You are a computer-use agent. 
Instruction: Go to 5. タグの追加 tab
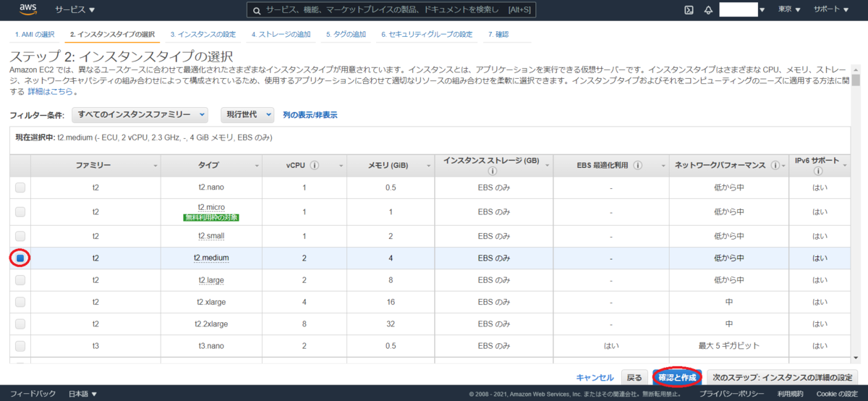pos(346,34)
